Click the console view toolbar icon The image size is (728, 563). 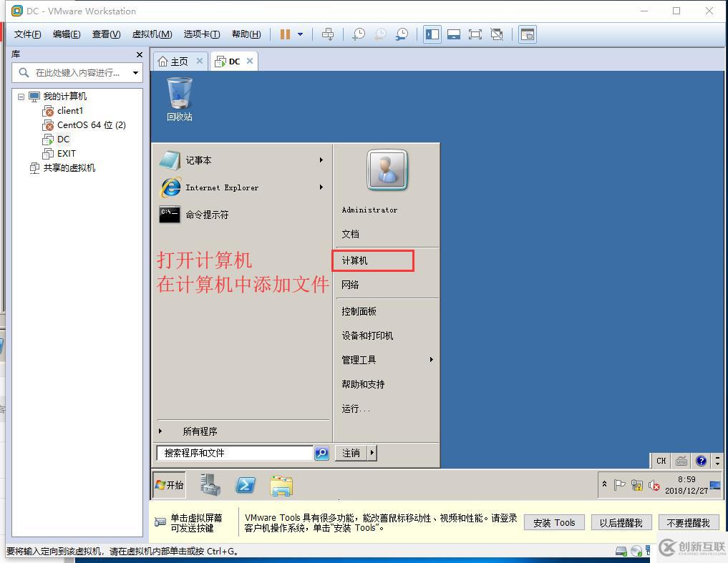pos(528,34)
